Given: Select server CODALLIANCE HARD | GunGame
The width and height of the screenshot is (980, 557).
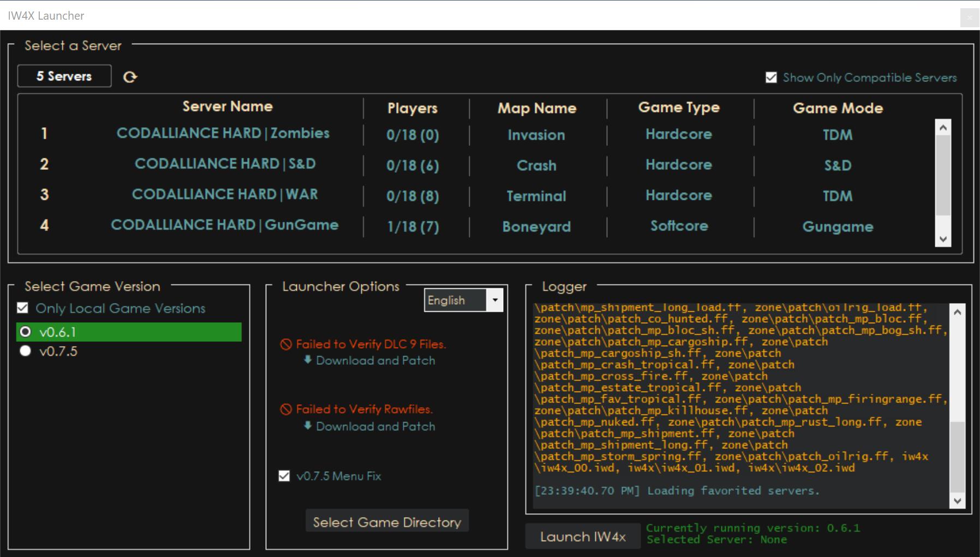Looking at the screenshot, I should tap(225, 225).
